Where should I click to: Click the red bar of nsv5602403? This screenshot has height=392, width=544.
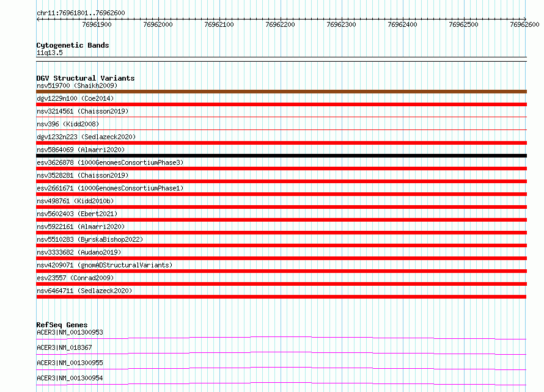(281, 220)
